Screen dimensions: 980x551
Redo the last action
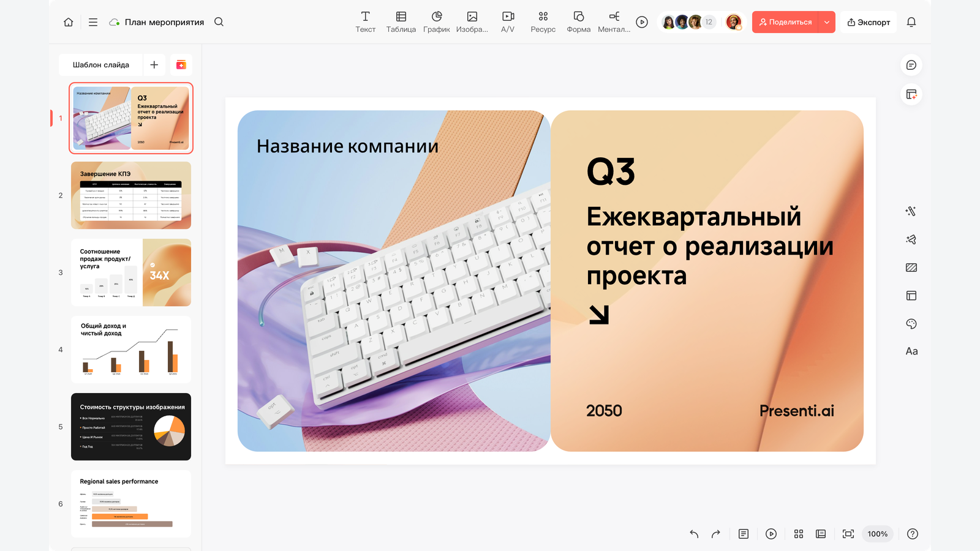[x=716, y=534]
